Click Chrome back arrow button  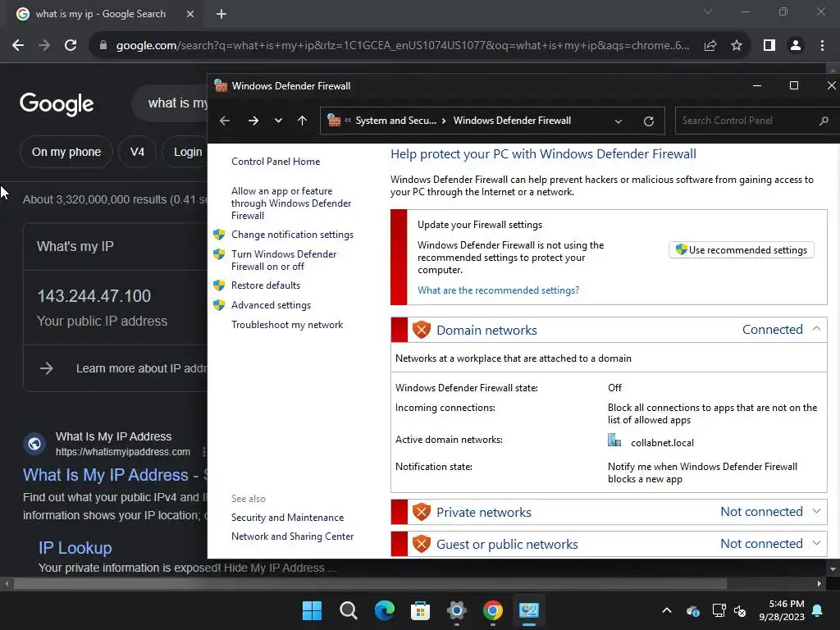coord(18,46)
